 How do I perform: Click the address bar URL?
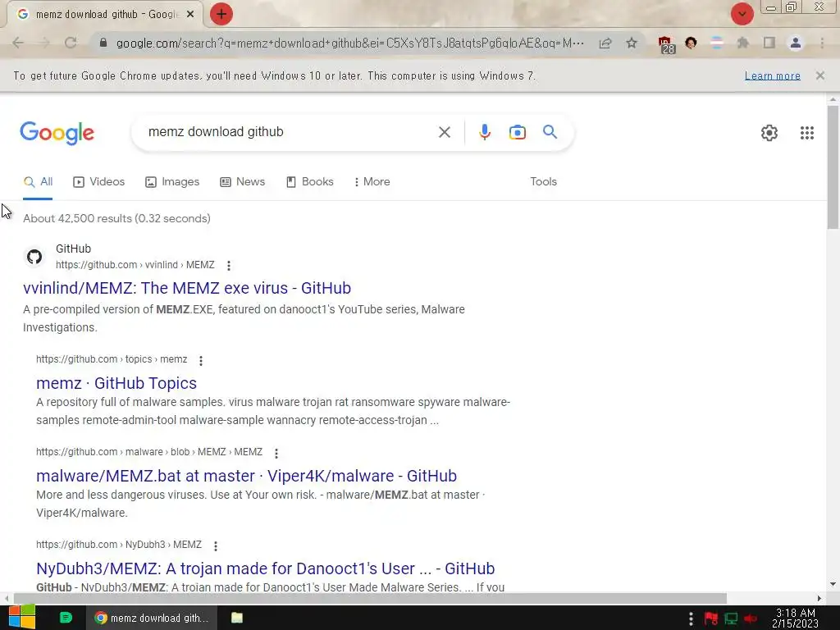coord(349,43)
